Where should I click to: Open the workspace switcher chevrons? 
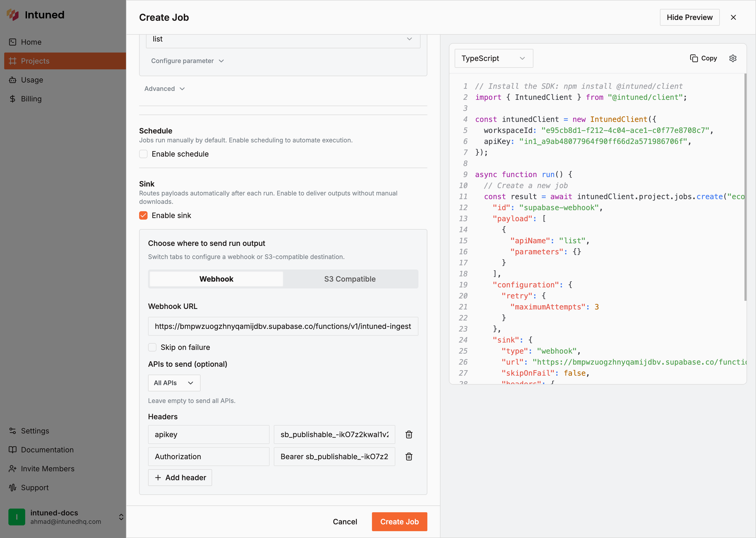click(121, 517)
